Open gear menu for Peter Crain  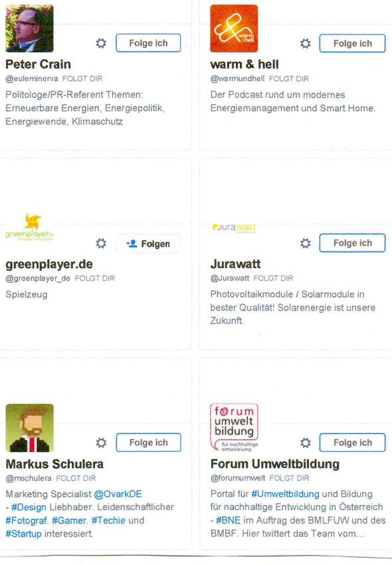(101, 43)
